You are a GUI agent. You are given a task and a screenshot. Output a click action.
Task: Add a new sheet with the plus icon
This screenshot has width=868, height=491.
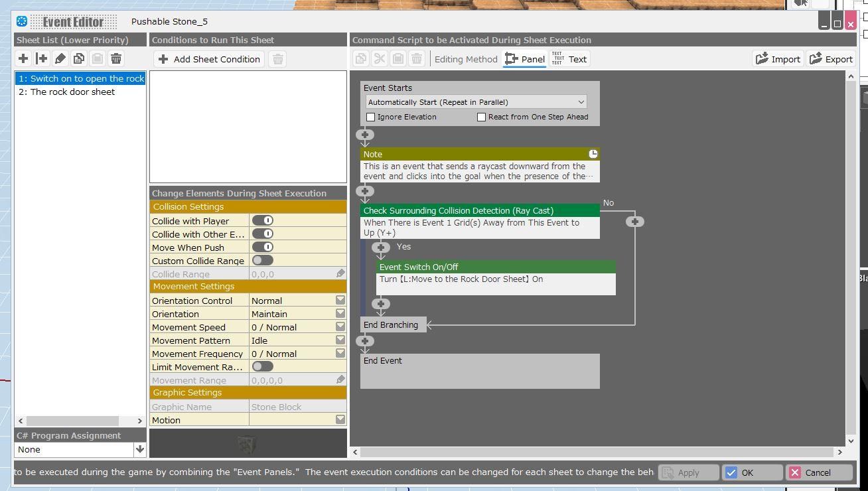[x=23, y=59]
